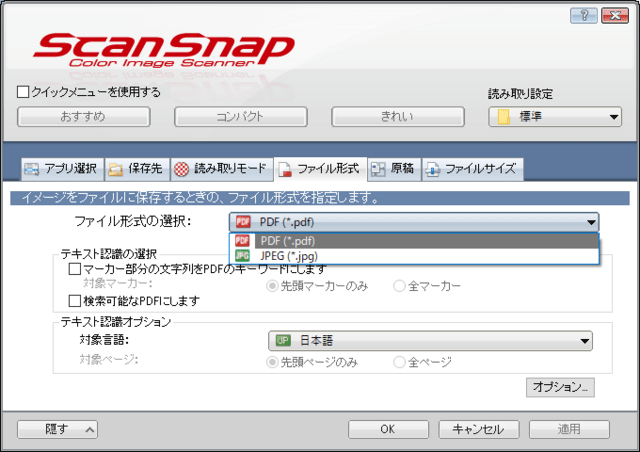Choose PDF (*.pdf) from the list
Image resolution: width=640 pixels, height=452 pixels.
click(414, 240)
